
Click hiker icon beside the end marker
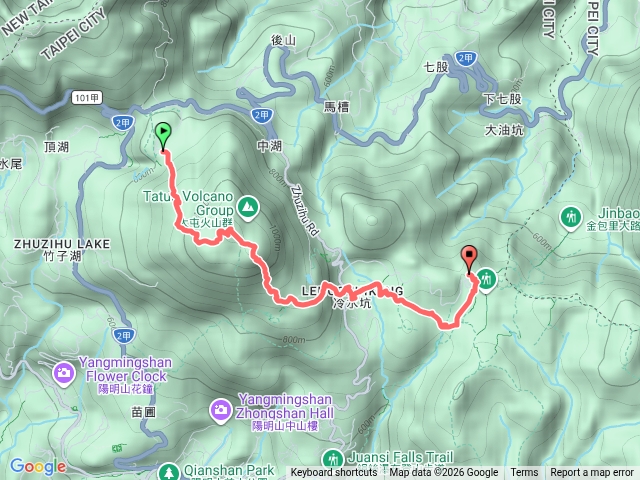tap(486, 280)
